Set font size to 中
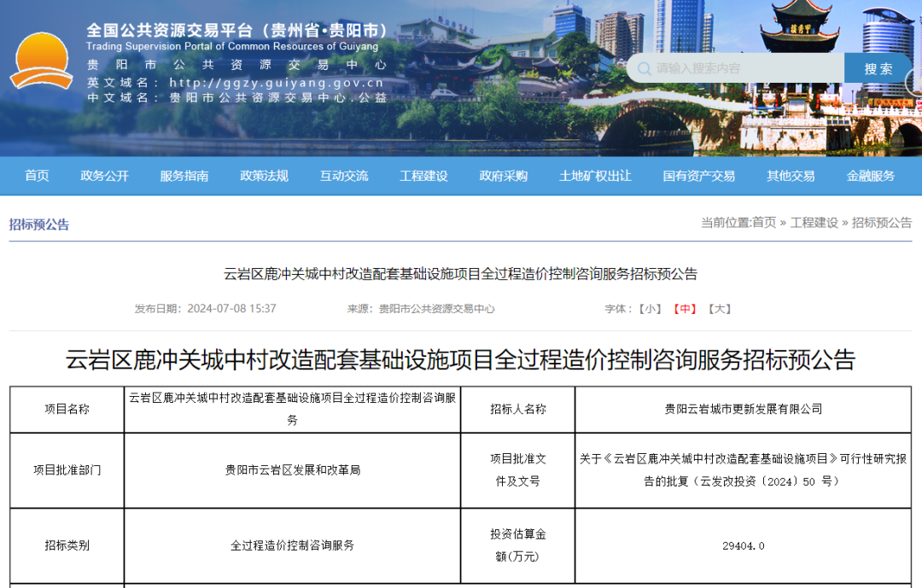The height and width of the screenshot is (588, 922). coord(685,309)
